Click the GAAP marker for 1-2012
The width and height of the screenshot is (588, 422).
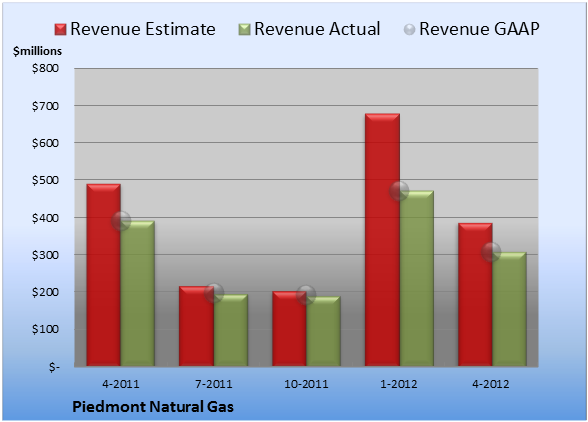click(x=399, y=191)
